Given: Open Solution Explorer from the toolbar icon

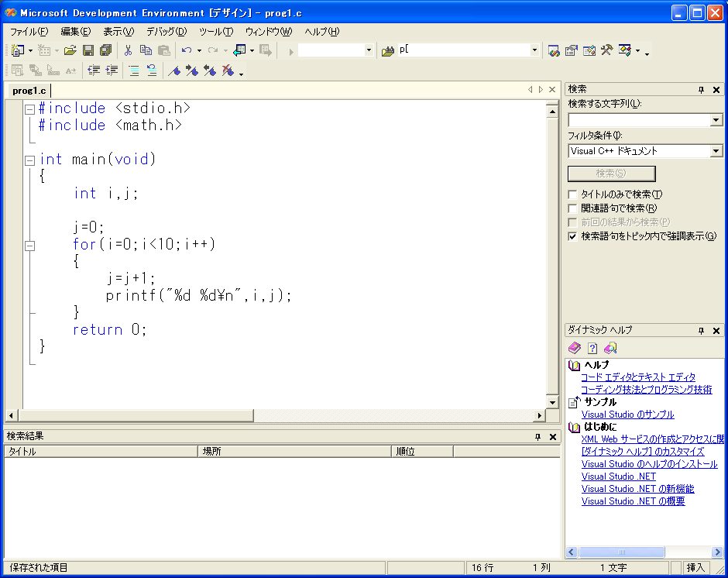Looking at the screenshot, I should 554,50.
